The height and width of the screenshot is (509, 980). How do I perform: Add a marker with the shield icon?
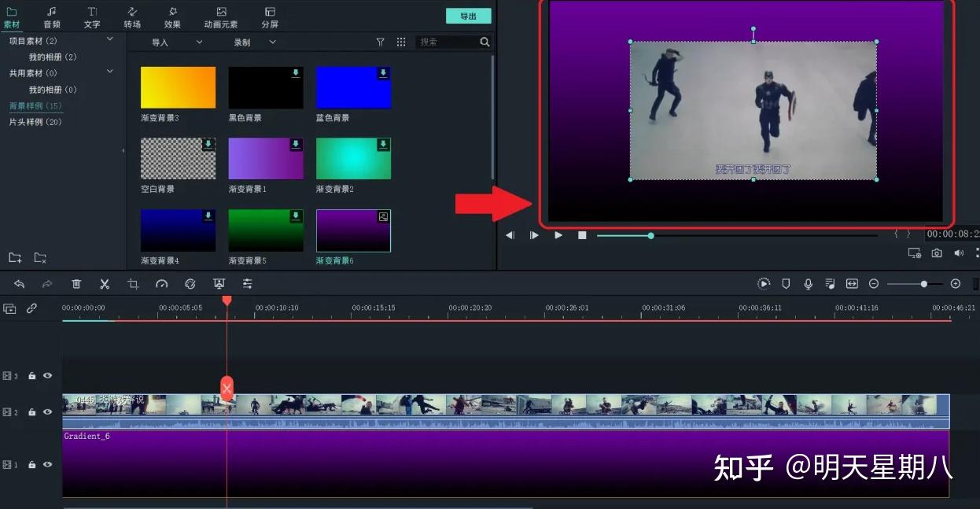pos(786,284)
